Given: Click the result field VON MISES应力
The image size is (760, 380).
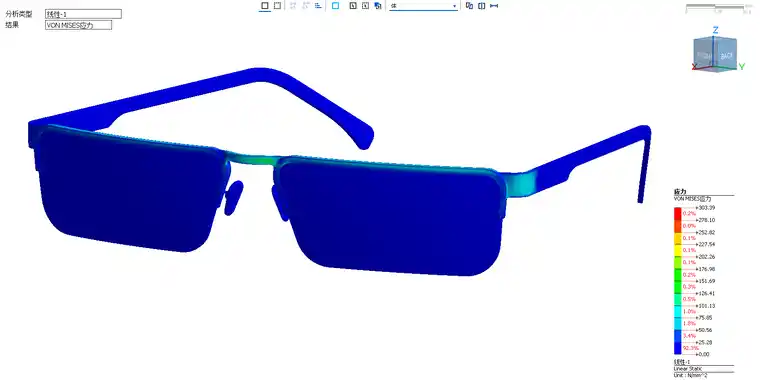Looking at the screenshot, I should [x=78, y=25].
